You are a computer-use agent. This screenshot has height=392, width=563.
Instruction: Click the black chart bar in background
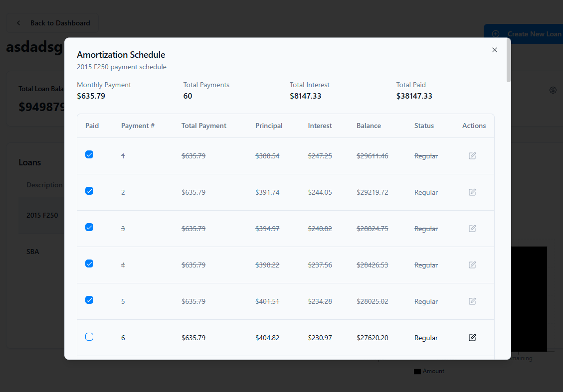(529, 299)
